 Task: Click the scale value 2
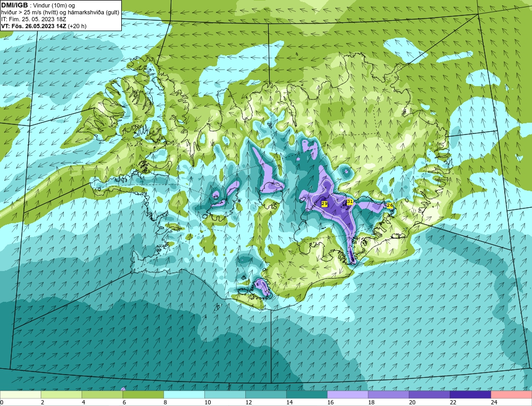pos(43,402)
